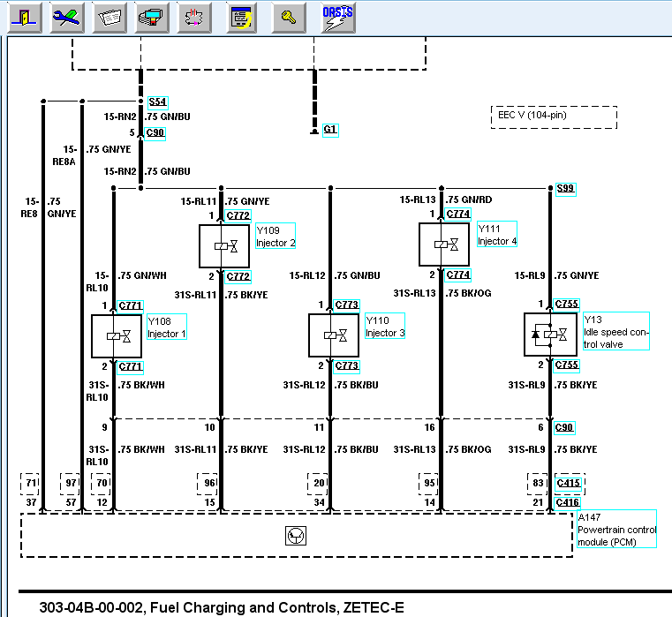Click the window with yellow arrow icon
The image size is (672, 617).
(241, 18)
